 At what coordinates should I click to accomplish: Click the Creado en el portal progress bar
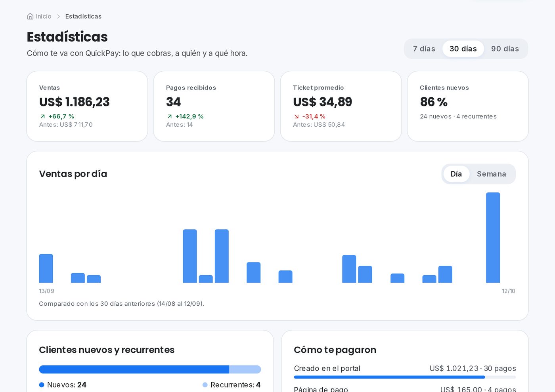[405, 377]
